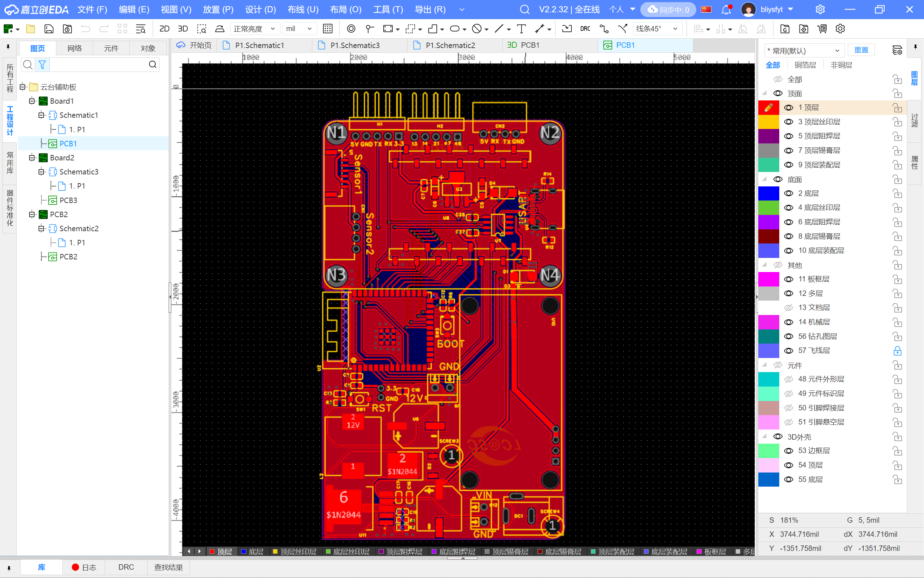Click the flip board icon
Image resolution: width=924 pixels, height=578 pixels.
219,29
